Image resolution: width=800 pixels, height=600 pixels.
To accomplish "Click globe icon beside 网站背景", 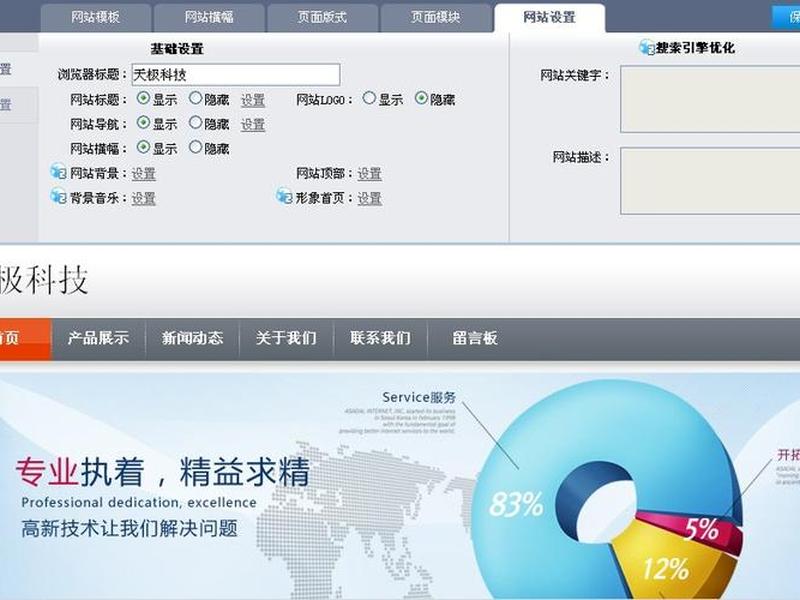I will pyautogui.click(x=58, y=171).
